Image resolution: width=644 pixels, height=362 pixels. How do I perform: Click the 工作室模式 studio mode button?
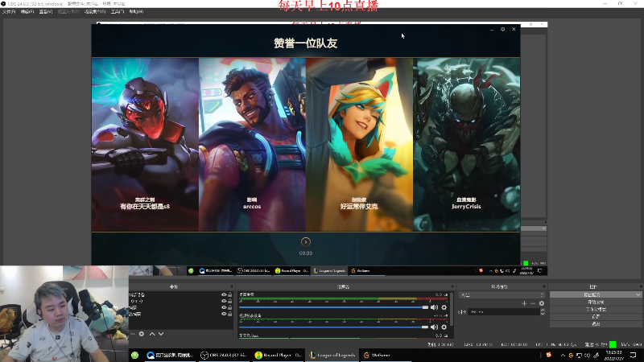pyautogui.click(x=596, y=310)
